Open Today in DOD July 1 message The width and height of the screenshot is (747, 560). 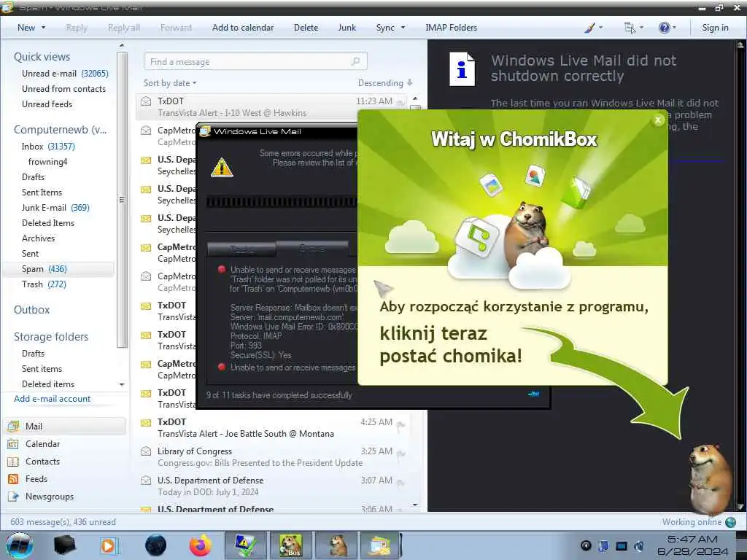(x=271, y=486)
